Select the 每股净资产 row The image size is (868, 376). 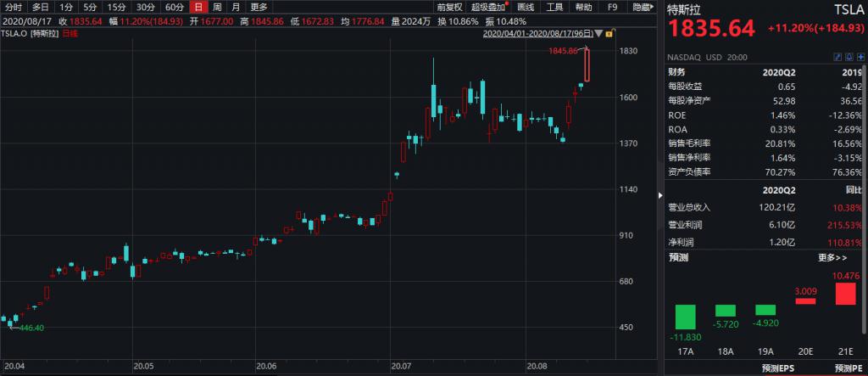(x=765, y=101)
